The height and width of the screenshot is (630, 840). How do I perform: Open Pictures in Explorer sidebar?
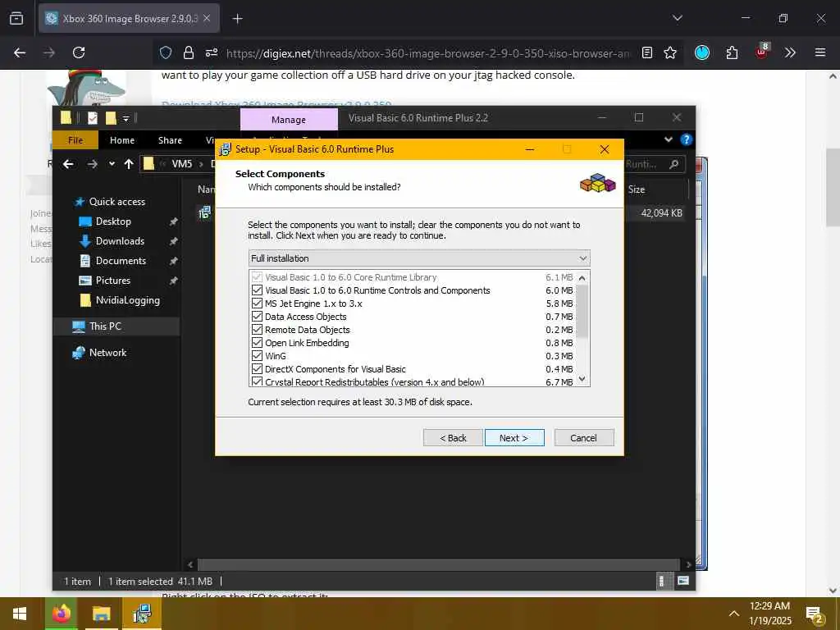112,281
